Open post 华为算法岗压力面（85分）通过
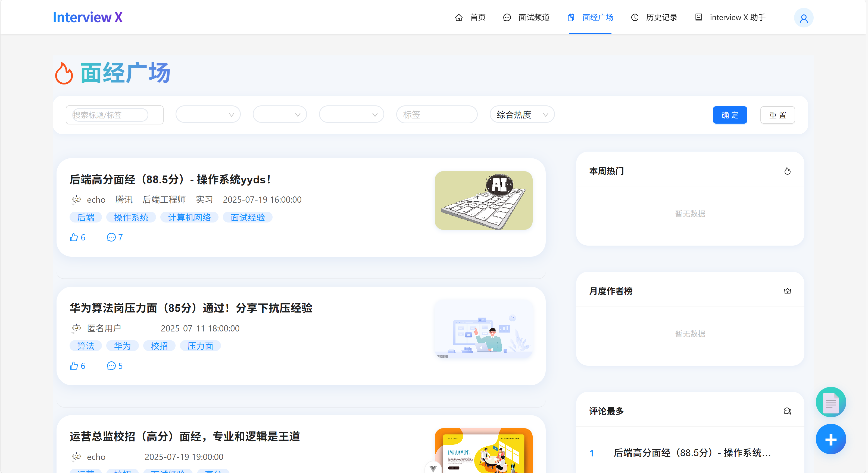This screenshot has height=473, width=868. tap(191, 308)
